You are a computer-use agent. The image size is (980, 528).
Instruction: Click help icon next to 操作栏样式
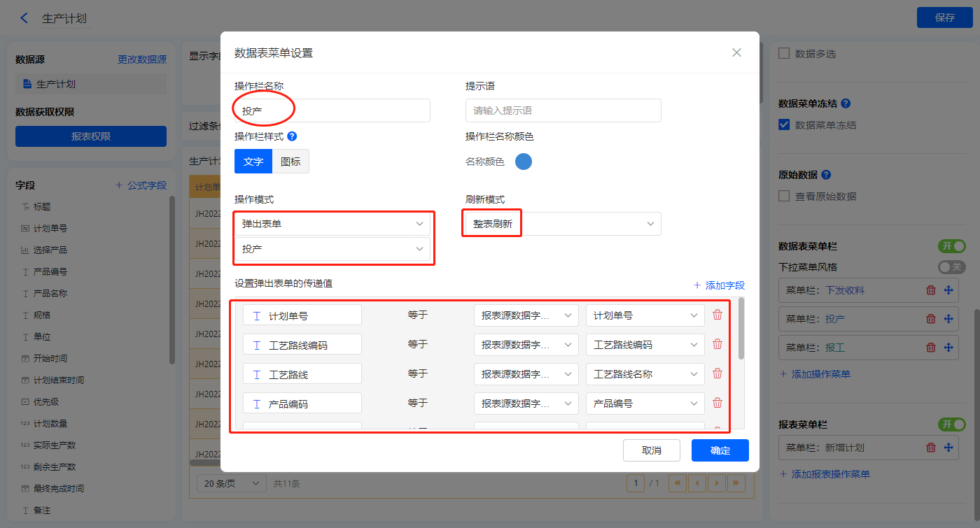(x=292, y=136)
